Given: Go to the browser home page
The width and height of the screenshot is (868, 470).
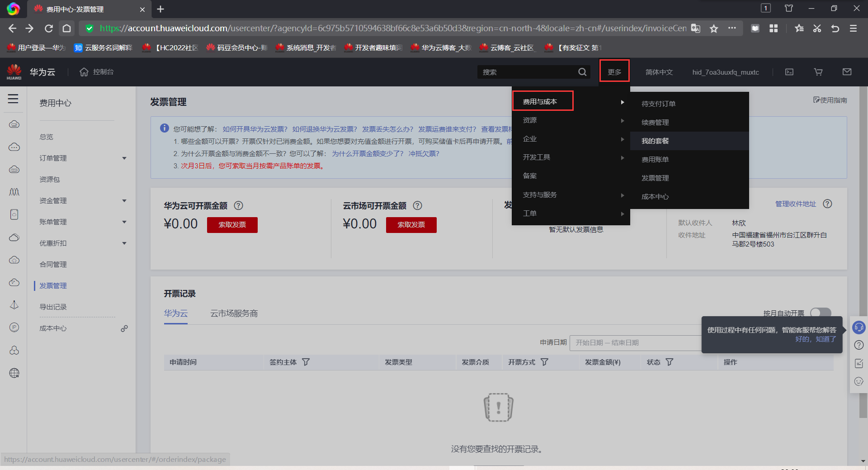Looking at the screenshot, I should click(x=66, y=28).
